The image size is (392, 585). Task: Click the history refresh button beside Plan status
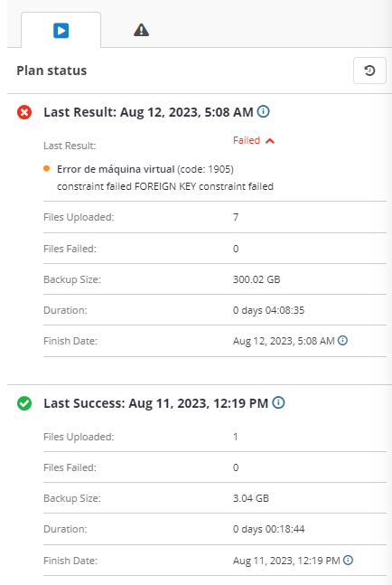point(369,71)
